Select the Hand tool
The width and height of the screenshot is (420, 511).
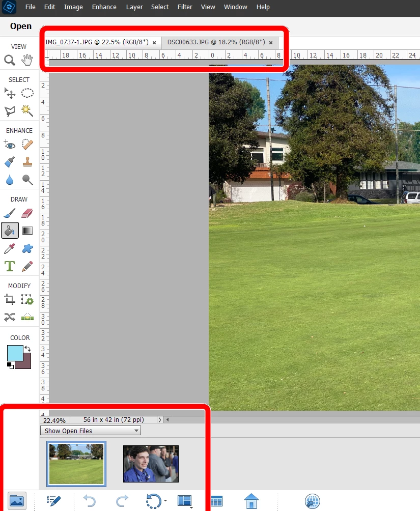(x=27, y=60)
